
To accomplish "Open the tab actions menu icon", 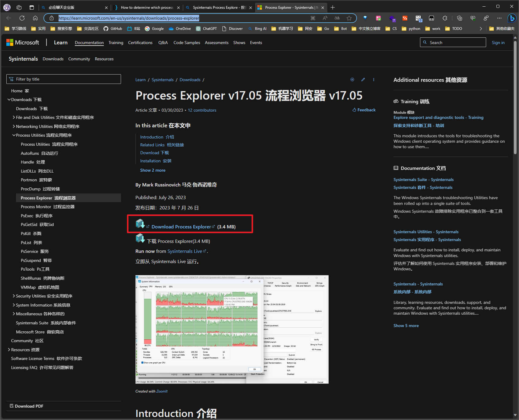I will [x=32, y=8].
